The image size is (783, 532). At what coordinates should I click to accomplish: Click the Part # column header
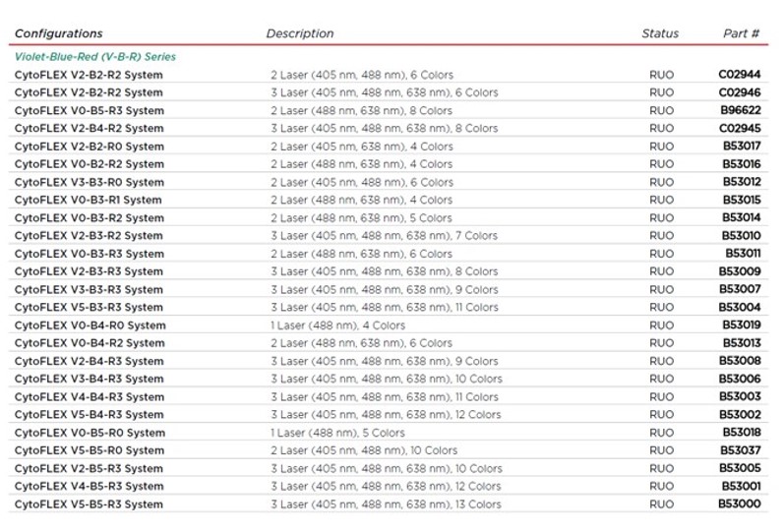pyautogui.click(x=741, y=33)
